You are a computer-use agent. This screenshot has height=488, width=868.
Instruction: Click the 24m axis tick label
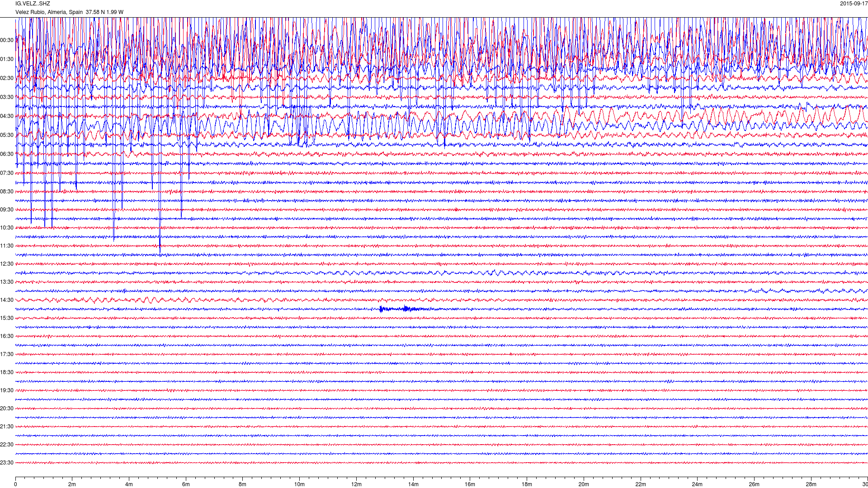(x=697, y=484)
